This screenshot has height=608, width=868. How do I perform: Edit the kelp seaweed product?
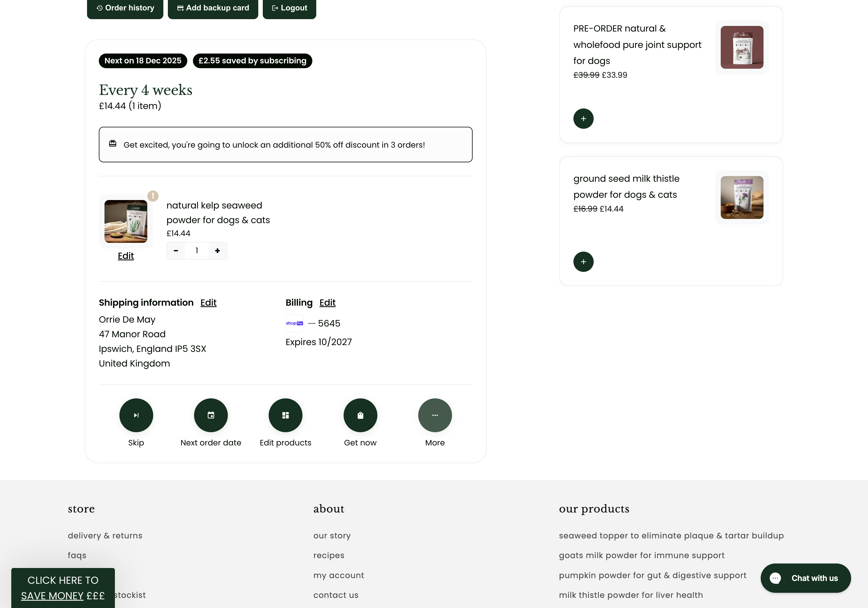(x=126, y=256)
